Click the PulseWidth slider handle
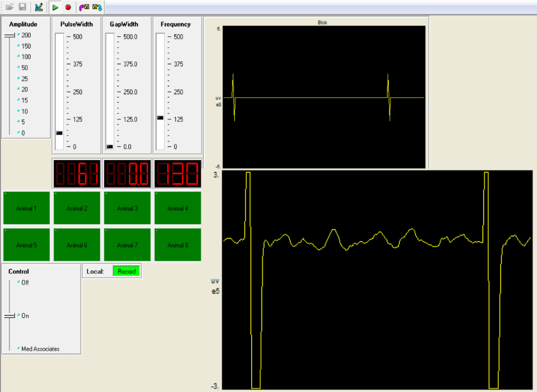This screenshot has height=392, width=537. click(x=59, y=133)
